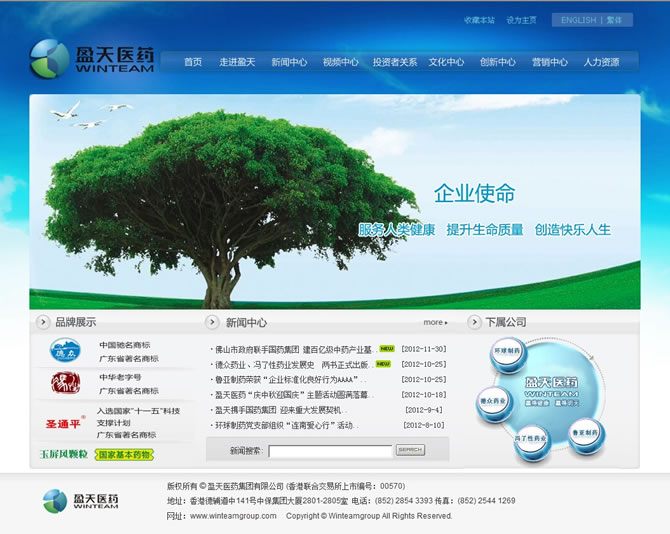Image resolution: width=670 pixels, height=534 pixels.
Task: Select the 鲁亚制药 subsidiary bubble
Action: tap(587, 433)
